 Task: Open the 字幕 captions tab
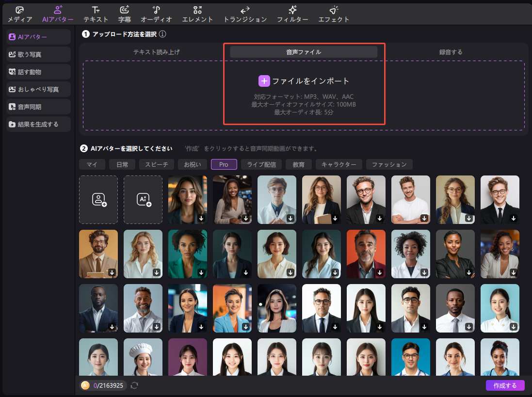pos(124,15)
